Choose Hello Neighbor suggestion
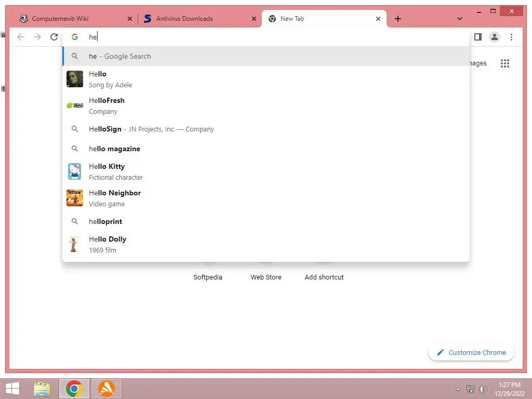 pyautogui.click(x=267, y=198)
